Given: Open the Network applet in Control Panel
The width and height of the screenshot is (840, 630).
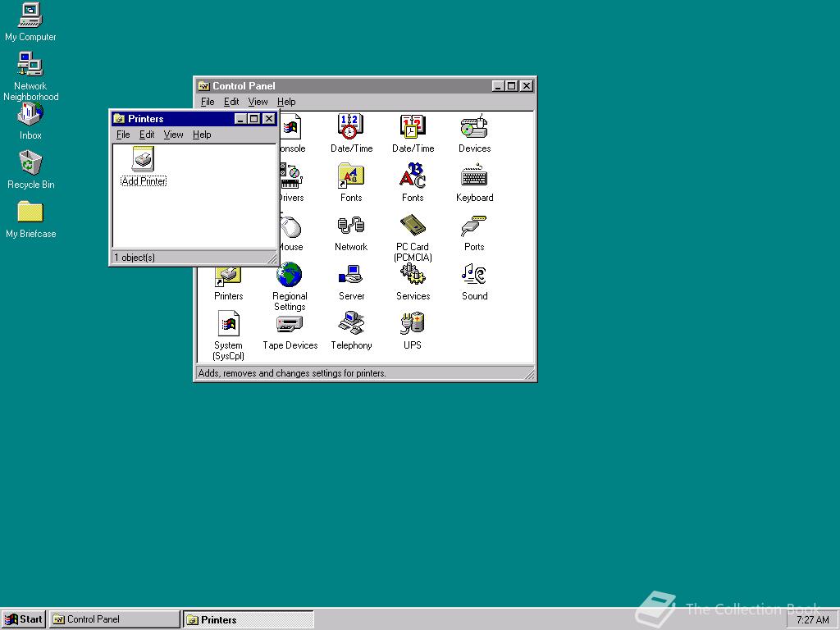Looking at the screenshot, I should 351,232.
